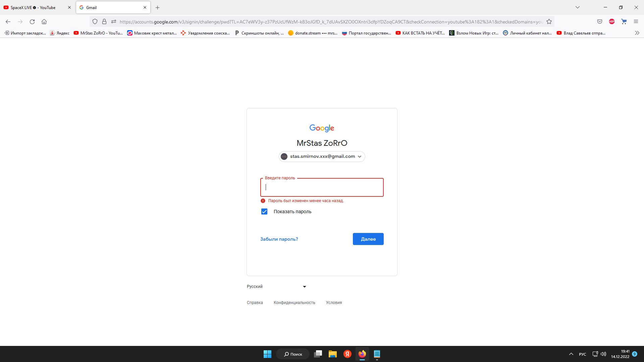
Task: Open the ABP Adblock Plus extension
Action: [612, 22]
